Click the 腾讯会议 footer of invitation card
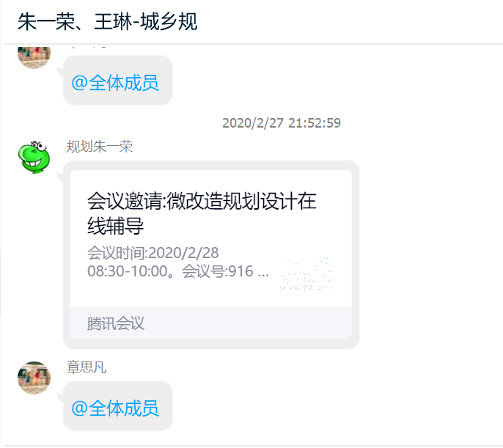 click(x=210, y=323)
